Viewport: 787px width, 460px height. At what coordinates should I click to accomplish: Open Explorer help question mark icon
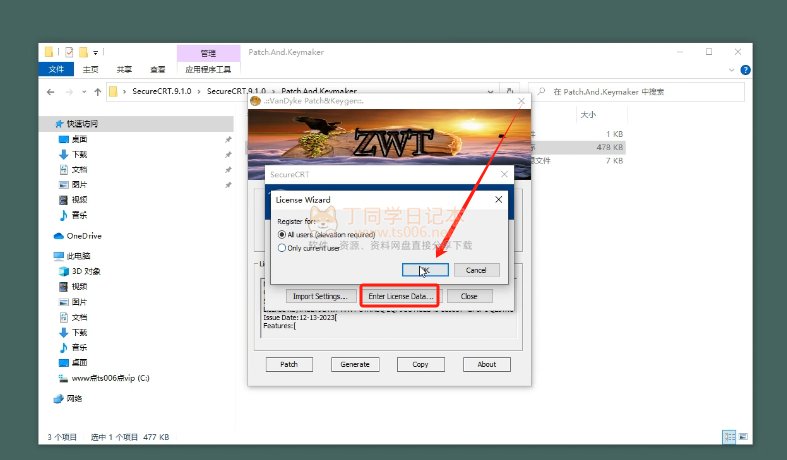tap(745, 70)
